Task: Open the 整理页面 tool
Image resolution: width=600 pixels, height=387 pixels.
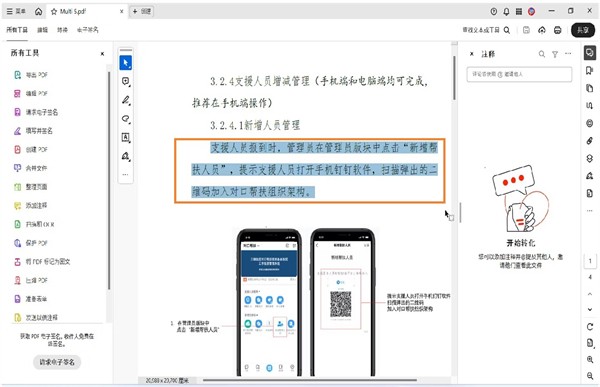Action: click(30, 187)
